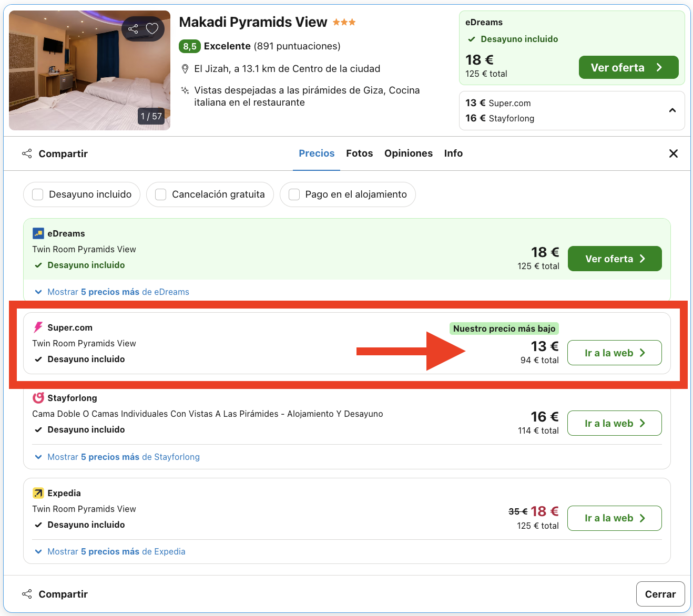Click Ver oferta in the top eDreams card
693x616 pixels.
click(629, 67)
